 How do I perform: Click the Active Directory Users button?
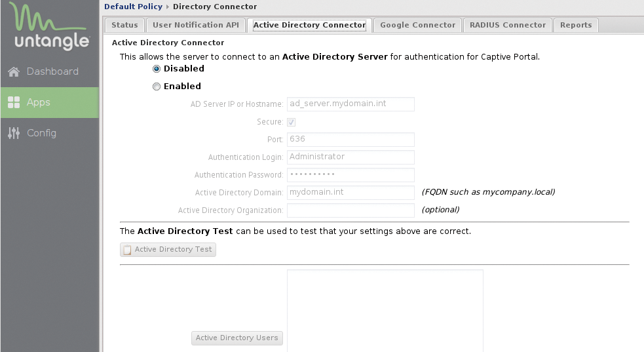[x=237, y=338]
